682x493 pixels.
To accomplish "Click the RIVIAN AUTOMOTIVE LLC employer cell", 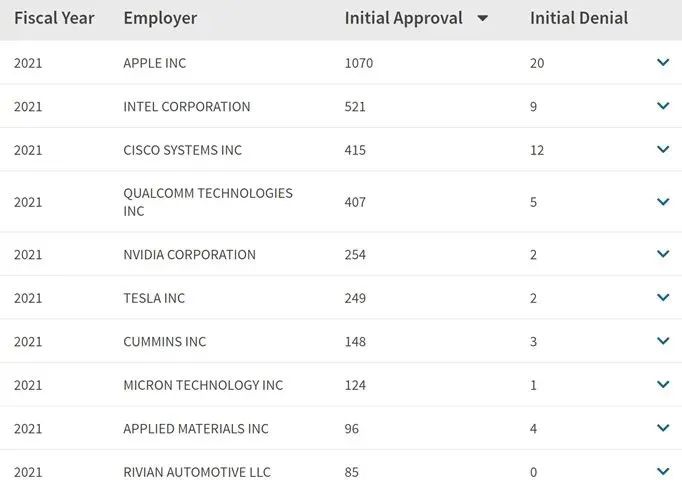I will (x=197, y=472).
